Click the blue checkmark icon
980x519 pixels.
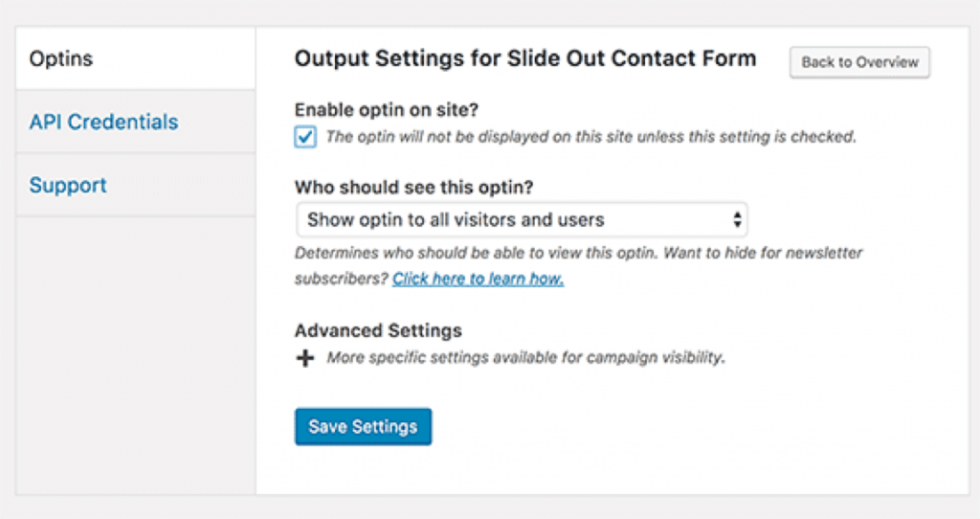305,136
